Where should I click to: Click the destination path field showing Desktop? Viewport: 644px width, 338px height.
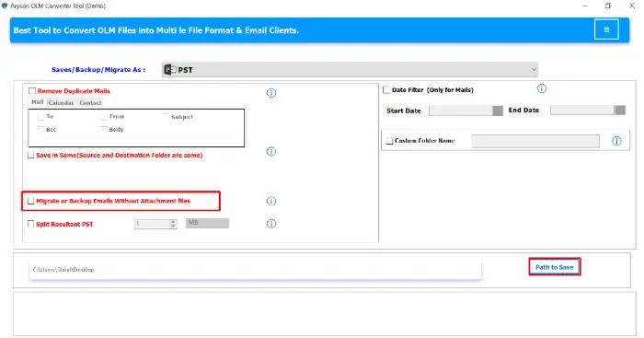click(255, 270)
